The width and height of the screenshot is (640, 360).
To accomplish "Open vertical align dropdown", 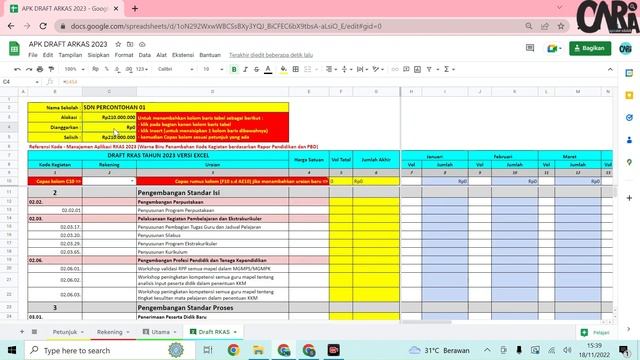I will pos(346,69).
